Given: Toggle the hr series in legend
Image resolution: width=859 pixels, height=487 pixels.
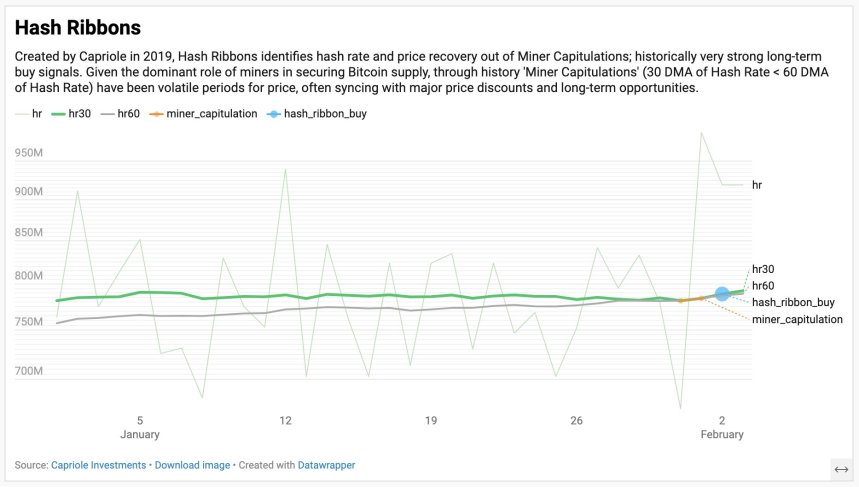Looking at the screenshot, I should (x=36, y=114).
